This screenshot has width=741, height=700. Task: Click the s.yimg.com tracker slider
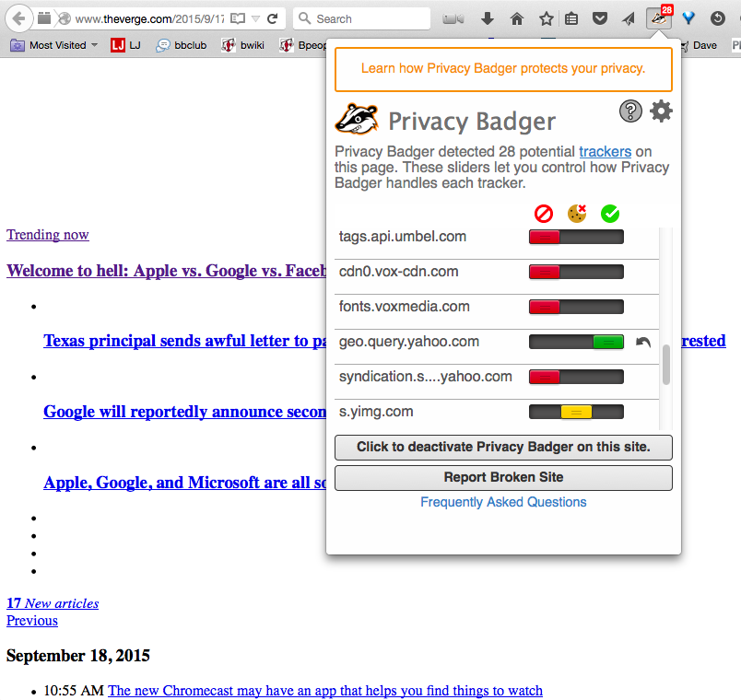click(576, 412)
